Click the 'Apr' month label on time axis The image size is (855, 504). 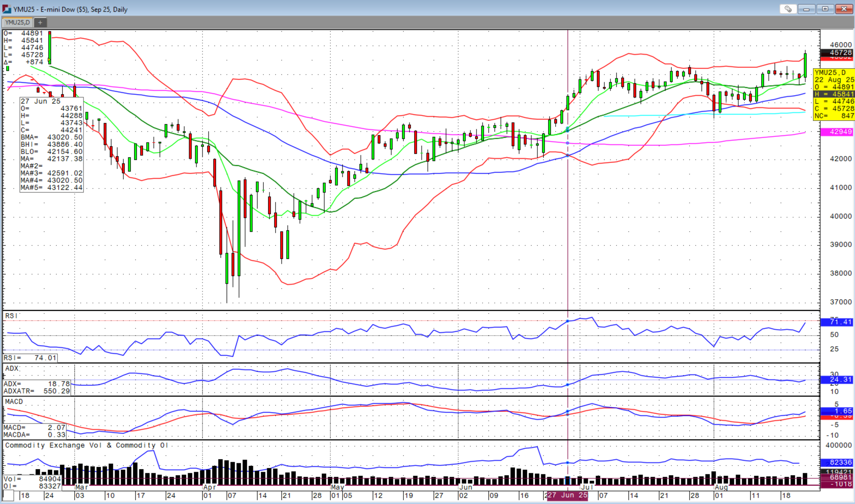pyautogui.click(x=210, y=487)
